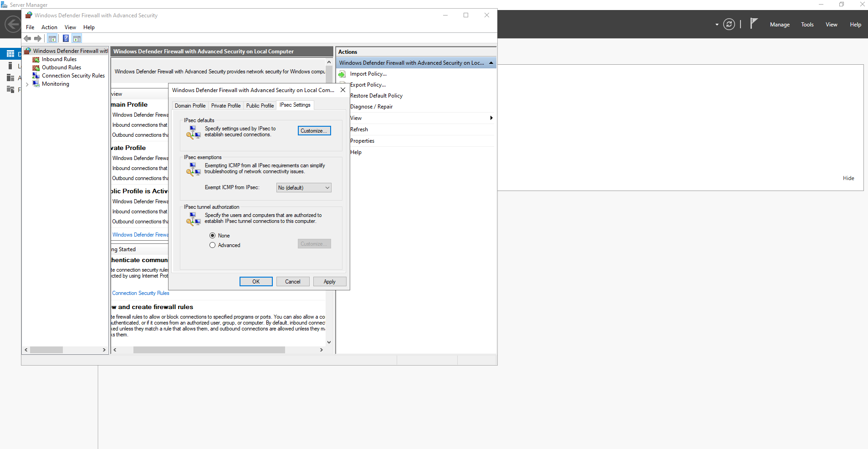Click the tree pane scroll right arrow
The width and height of the screenshot is (868, 449).
click(104, 350)
